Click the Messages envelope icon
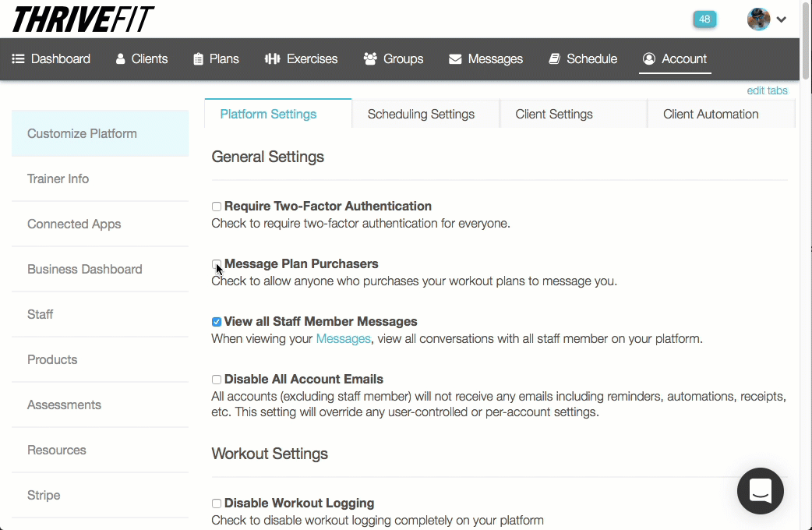Screen dimensions: 812x530 coord(455,59)
